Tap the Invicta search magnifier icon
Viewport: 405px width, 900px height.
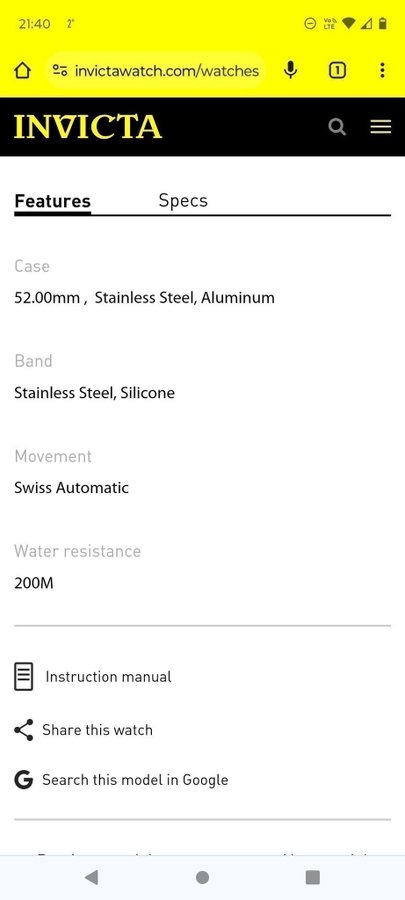click(x=337, y=127)
